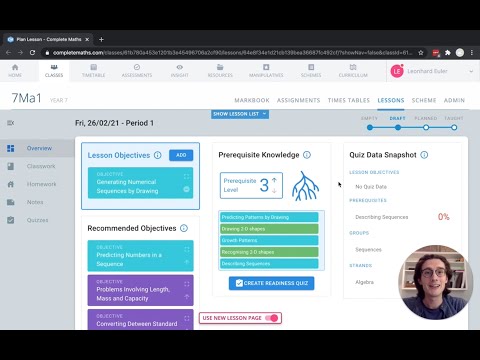Set lesson status to Taught marker
The width and height of the screenshot is (480, 360).
tap(454, 128)
